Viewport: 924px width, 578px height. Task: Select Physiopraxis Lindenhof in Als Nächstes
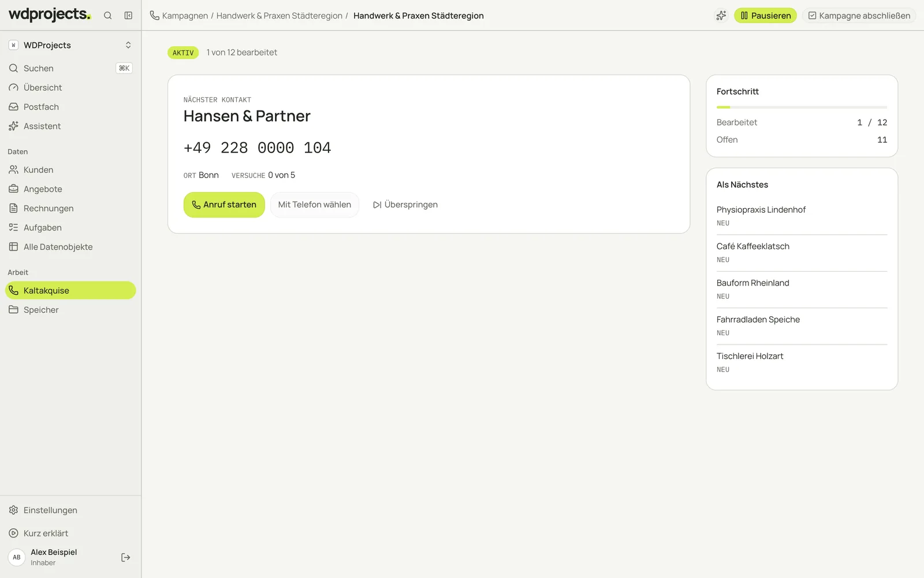802,216
